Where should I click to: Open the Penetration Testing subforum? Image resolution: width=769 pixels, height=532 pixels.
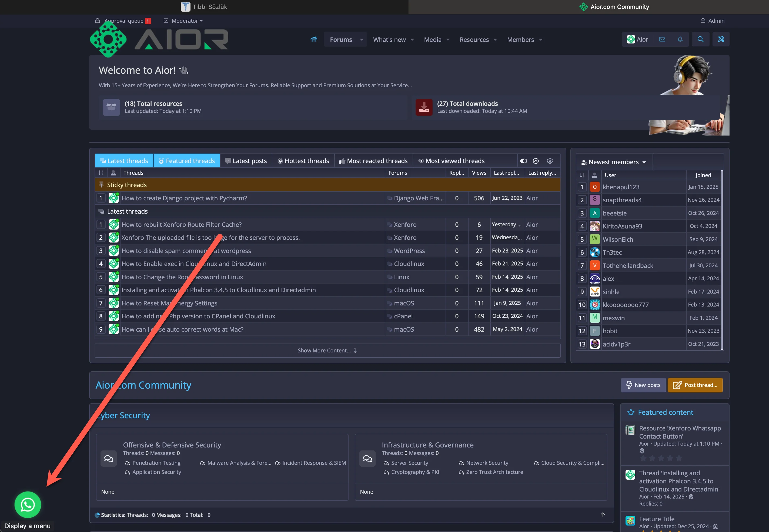156,463
